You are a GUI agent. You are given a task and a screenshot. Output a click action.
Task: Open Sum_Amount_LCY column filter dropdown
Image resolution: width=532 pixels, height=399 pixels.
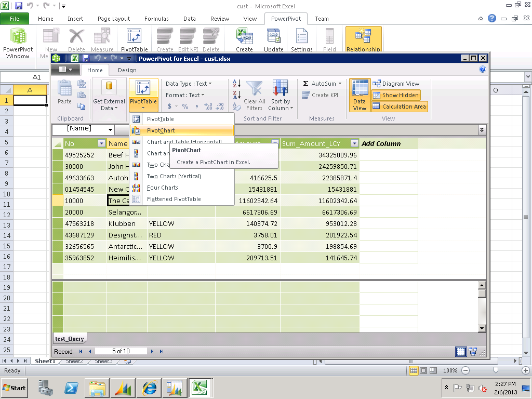tap(354, 143)
